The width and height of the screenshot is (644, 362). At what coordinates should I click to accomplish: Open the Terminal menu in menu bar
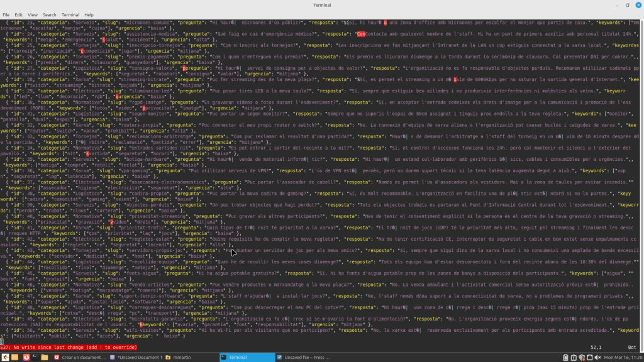point(70,14)
